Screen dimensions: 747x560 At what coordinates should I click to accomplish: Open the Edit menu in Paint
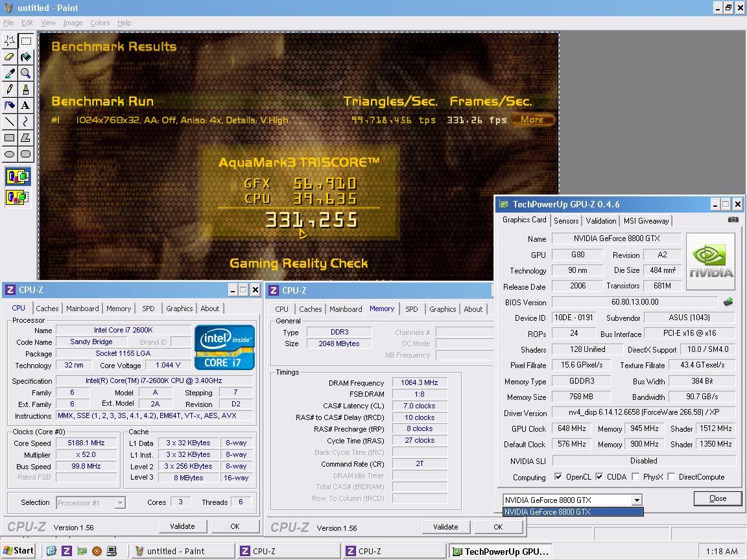27,23
